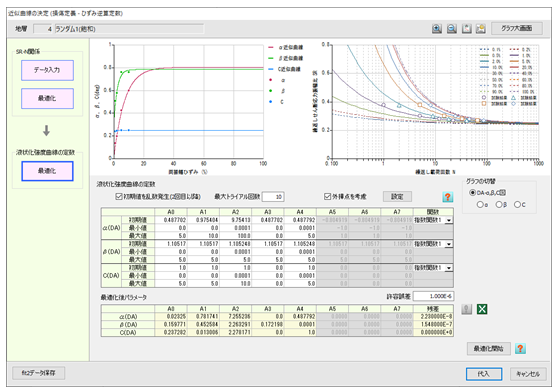558x391 pixels.
Task: Click optimized α(DA) A1 value 0.781741
Action: click(x=203, y=316)
